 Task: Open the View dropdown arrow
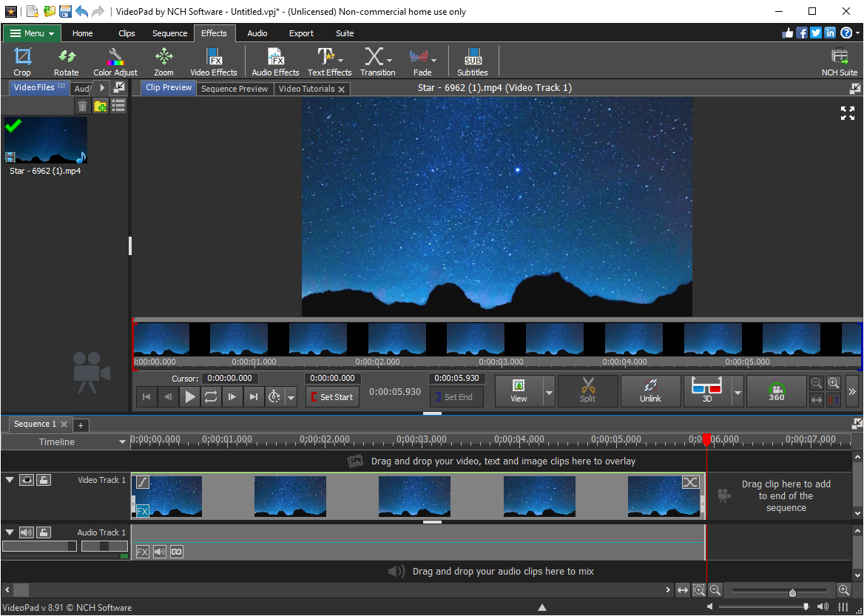549,392
